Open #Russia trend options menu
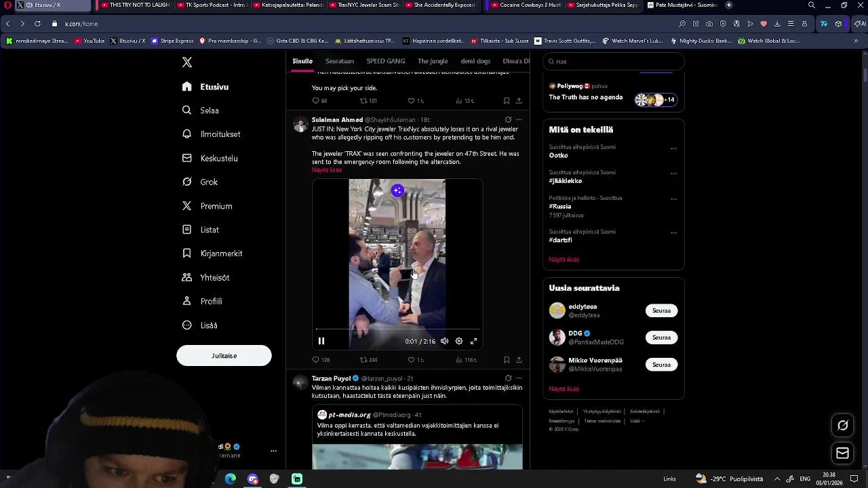 point(673,199)
